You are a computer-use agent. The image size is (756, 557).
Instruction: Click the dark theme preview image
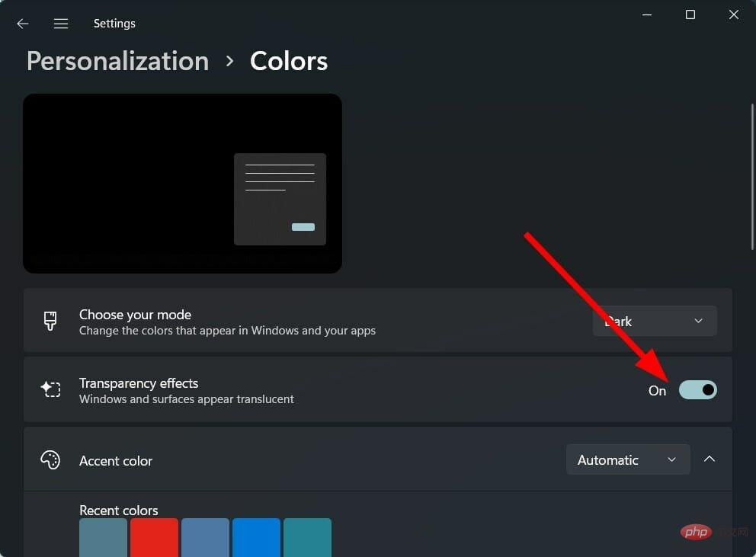183,183
